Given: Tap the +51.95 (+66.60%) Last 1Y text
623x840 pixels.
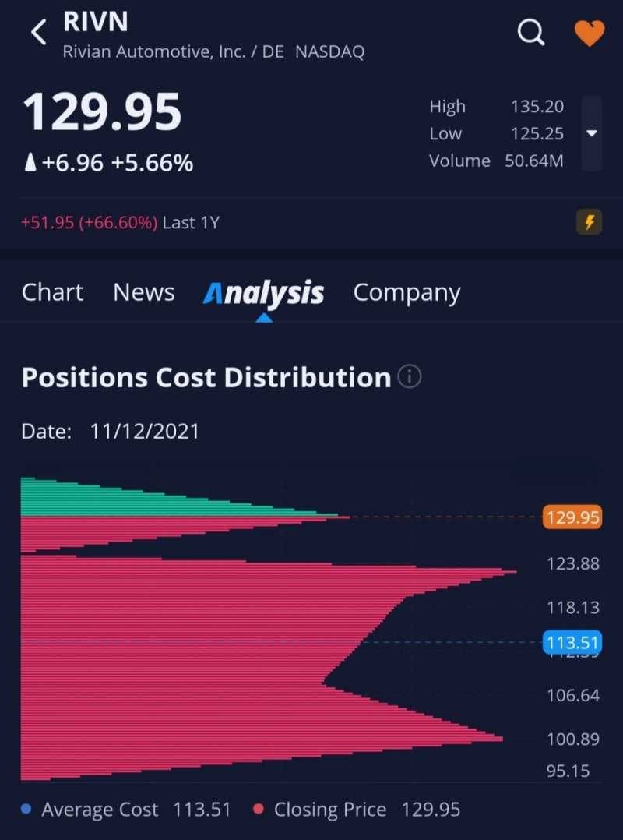Looking at the screenshot, I should pos(121,222).
